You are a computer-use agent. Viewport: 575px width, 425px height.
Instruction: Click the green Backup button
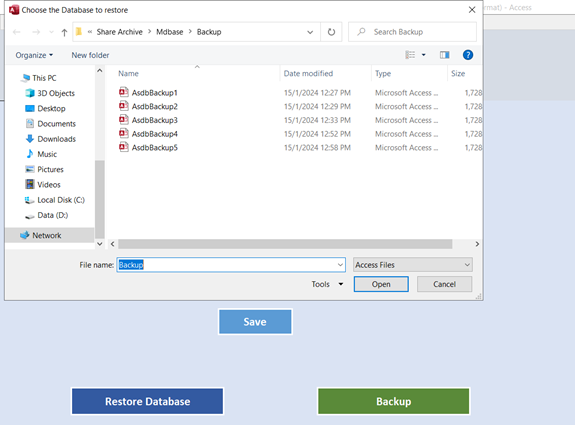point(393,401)
